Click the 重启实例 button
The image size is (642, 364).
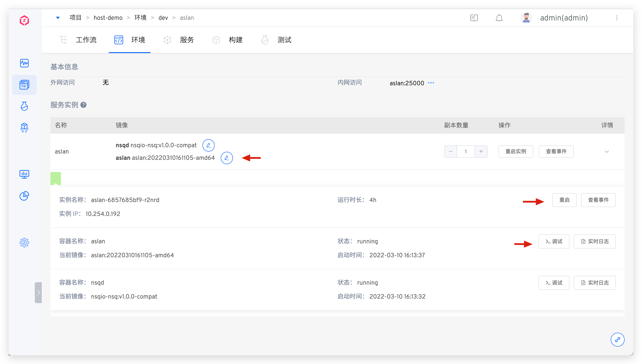pyautogui.click(x=515, y=152)
